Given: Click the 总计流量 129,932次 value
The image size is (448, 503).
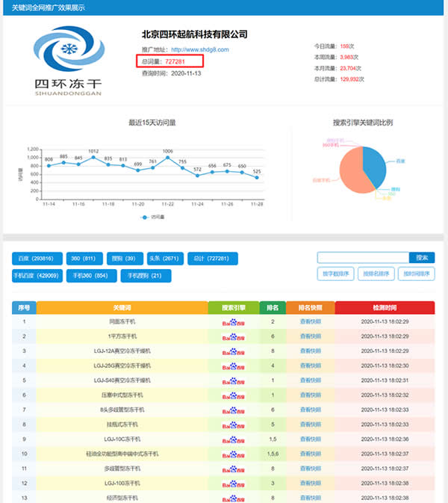Looking at the screenshot, I should pos(352,79).
